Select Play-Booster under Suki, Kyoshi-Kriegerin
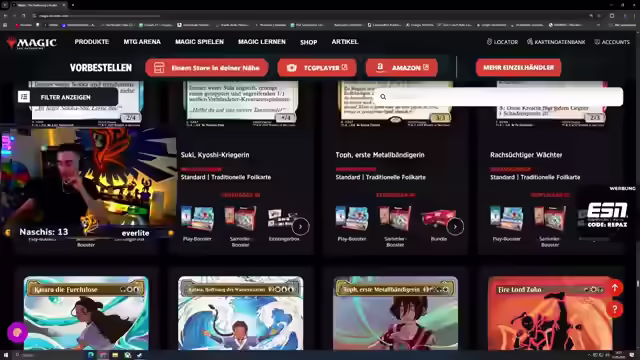This screenshot has height=360, width=640. pos(197,224)
